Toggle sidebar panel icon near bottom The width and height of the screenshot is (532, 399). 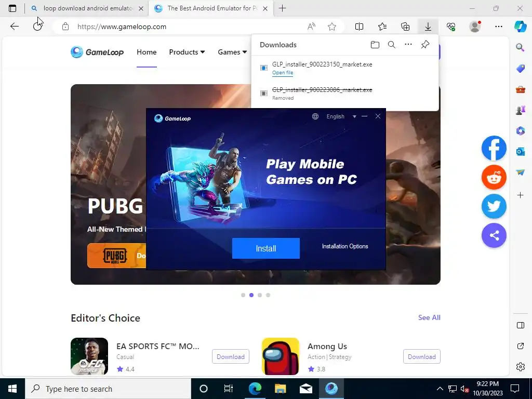click(x=520, y=325)
